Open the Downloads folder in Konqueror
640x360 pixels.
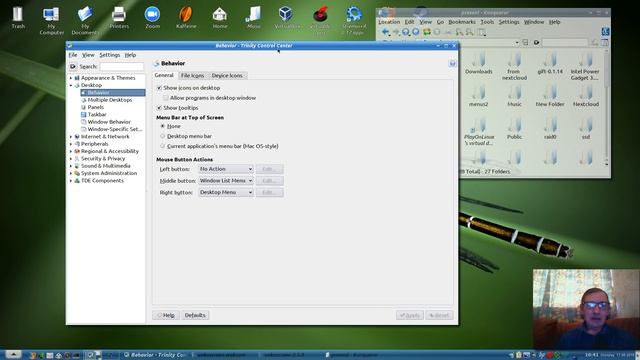point(478,64)
